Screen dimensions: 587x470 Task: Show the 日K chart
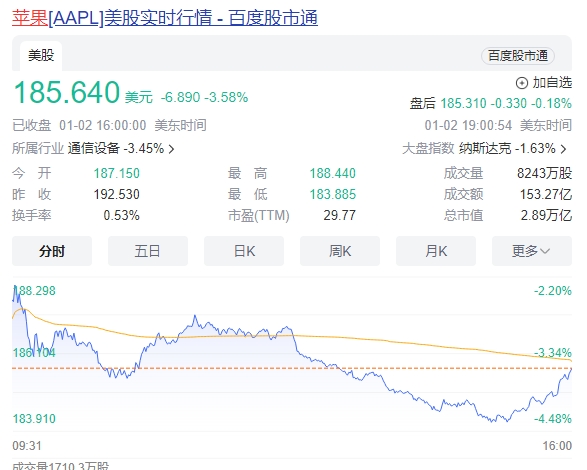244,251
